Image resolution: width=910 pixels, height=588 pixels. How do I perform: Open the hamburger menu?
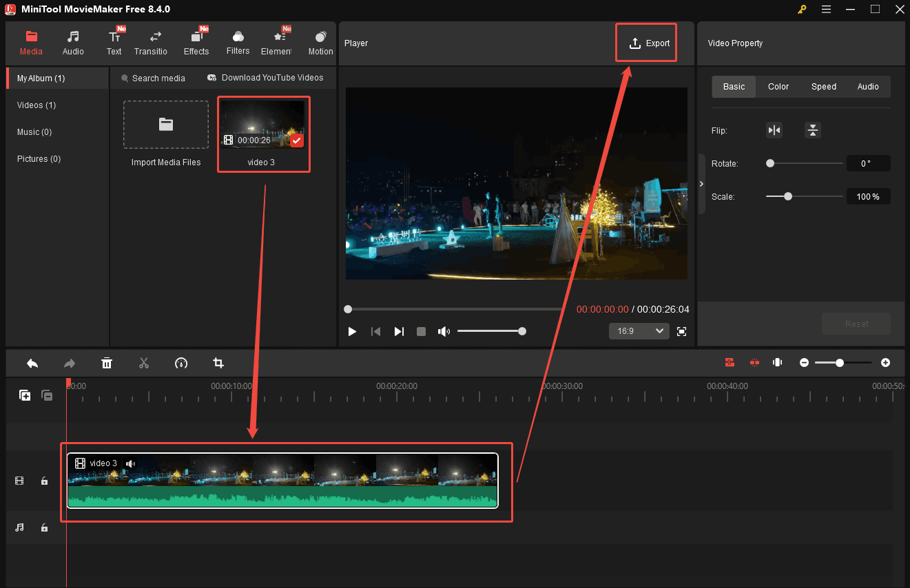[826, 10]
